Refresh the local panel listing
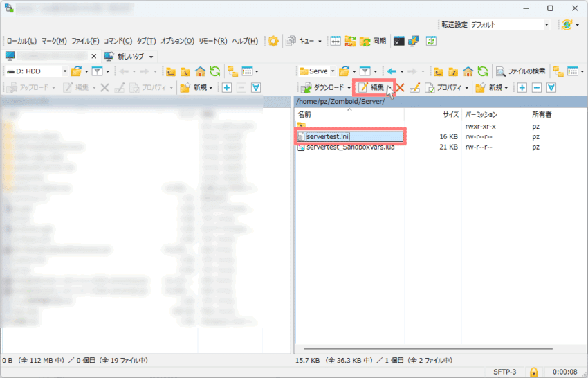The image size is (588, 378). click(x=214, y=71)
